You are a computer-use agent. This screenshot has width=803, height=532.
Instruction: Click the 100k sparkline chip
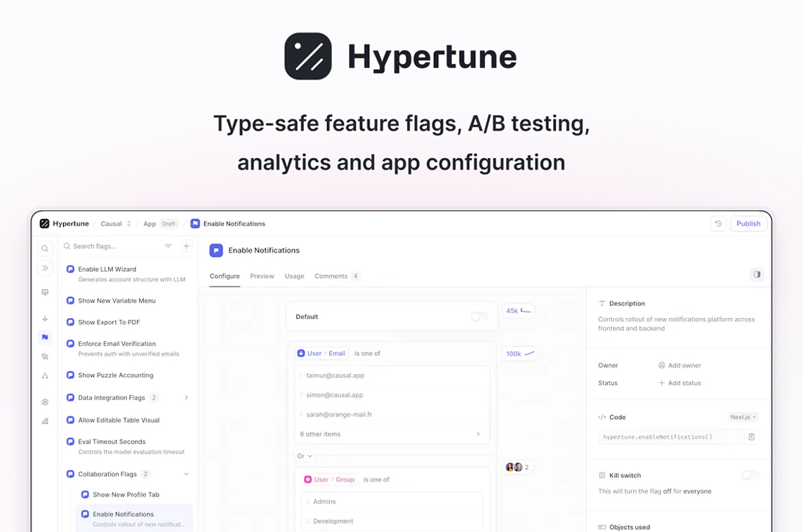tap(520, 354)
